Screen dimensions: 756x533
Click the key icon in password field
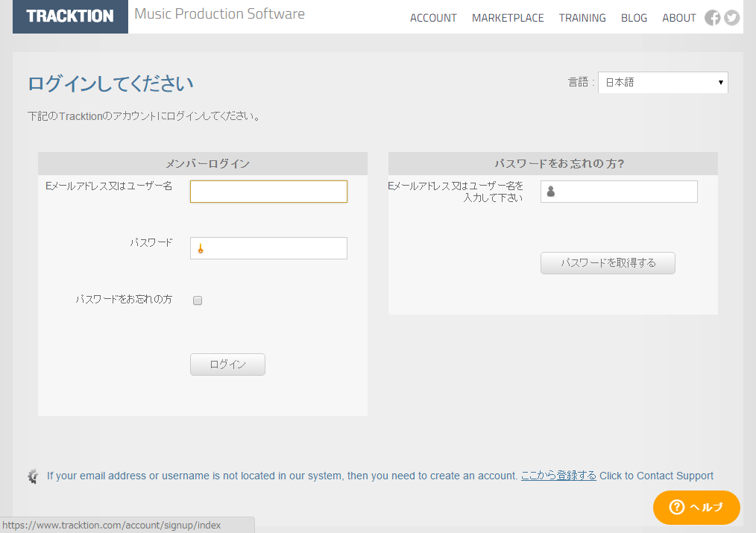pos(200,249)
